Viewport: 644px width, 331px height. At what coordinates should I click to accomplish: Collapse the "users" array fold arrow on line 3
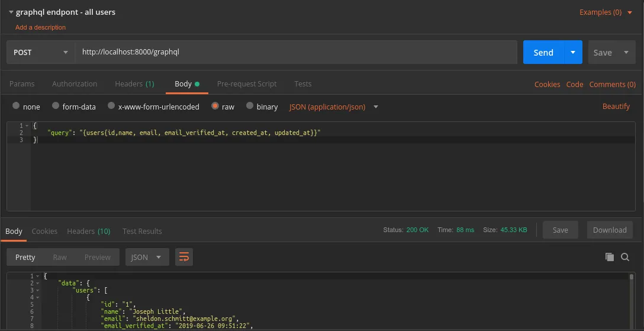tap(37, 290)
